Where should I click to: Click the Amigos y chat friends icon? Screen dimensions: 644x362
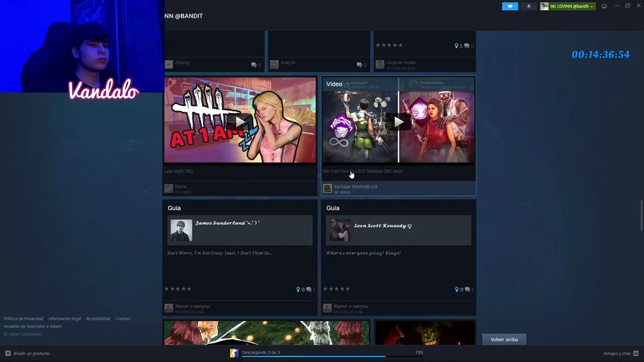(x=636, y=353)
